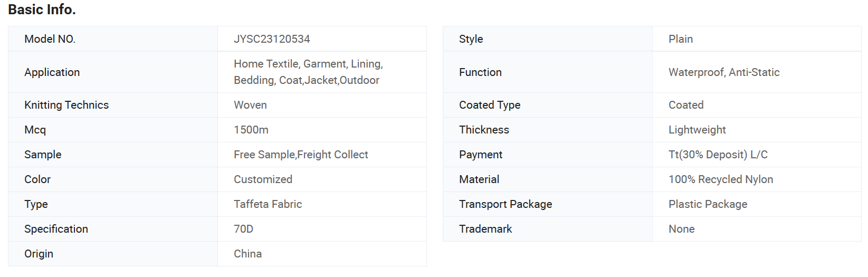Click the Plain style value
This screenshot has height=277, width=868.
coord(681,39)
